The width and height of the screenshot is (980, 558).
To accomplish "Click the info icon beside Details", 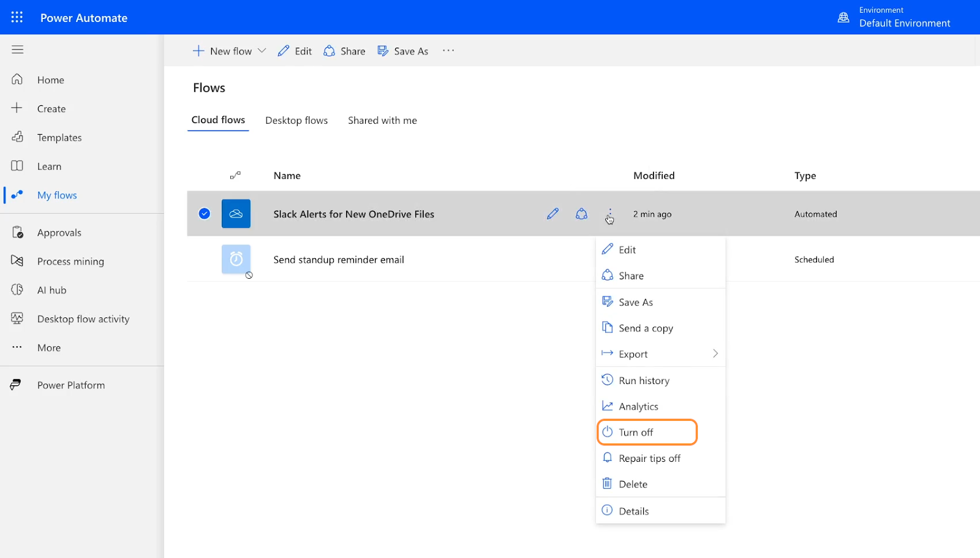I will point(607,510).
